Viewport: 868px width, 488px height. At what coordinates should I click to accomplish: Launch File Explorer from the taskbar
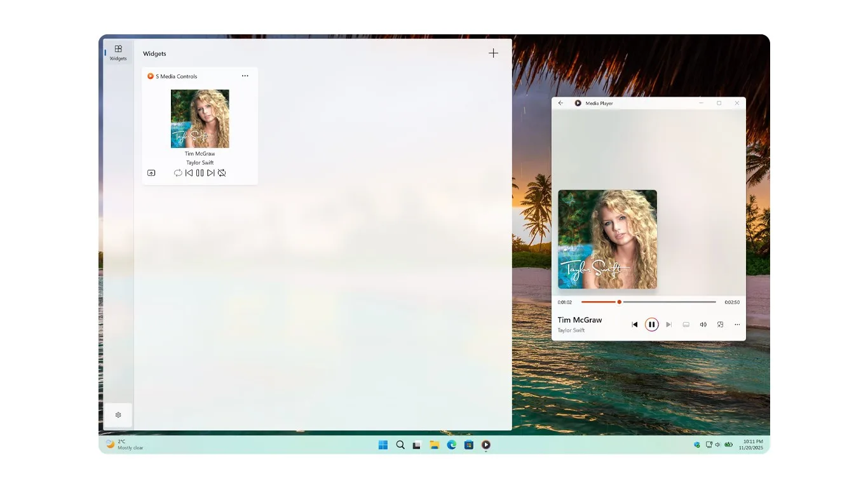[434, 445]
